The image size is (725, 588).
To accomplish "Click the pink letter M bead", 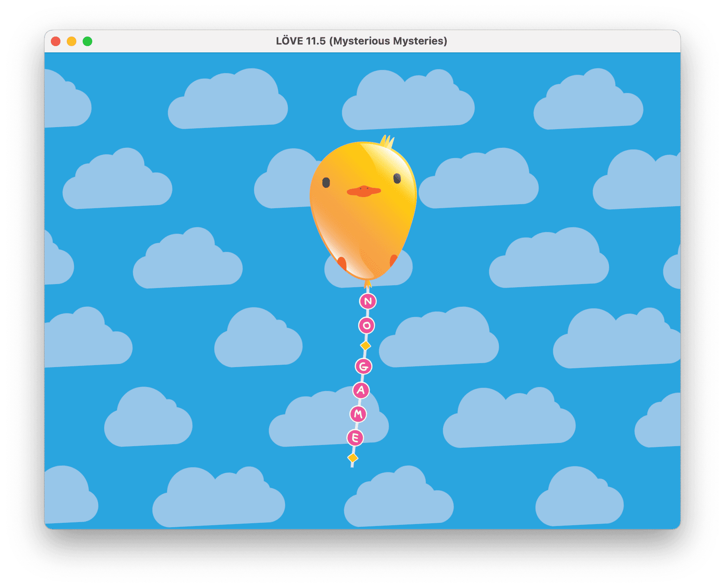I will pyautogui.click(x=358, y=414).
